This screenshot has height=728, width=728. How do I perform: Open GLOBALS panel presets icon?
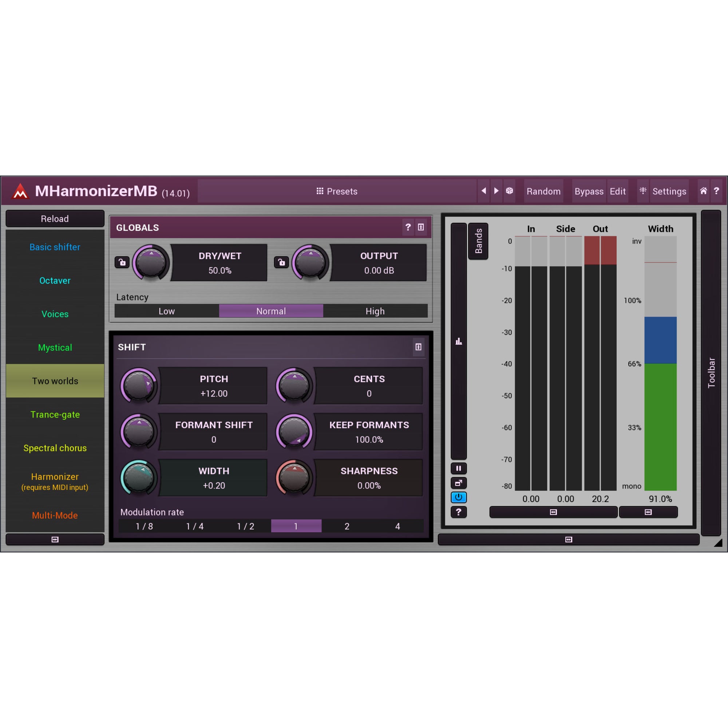click(421, 227)
